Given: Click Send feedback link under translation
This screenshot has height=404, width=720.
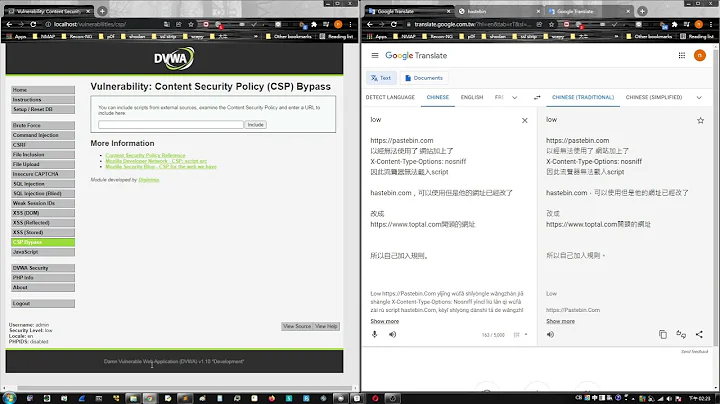Looking at the screenshot, I should [694, 352].
